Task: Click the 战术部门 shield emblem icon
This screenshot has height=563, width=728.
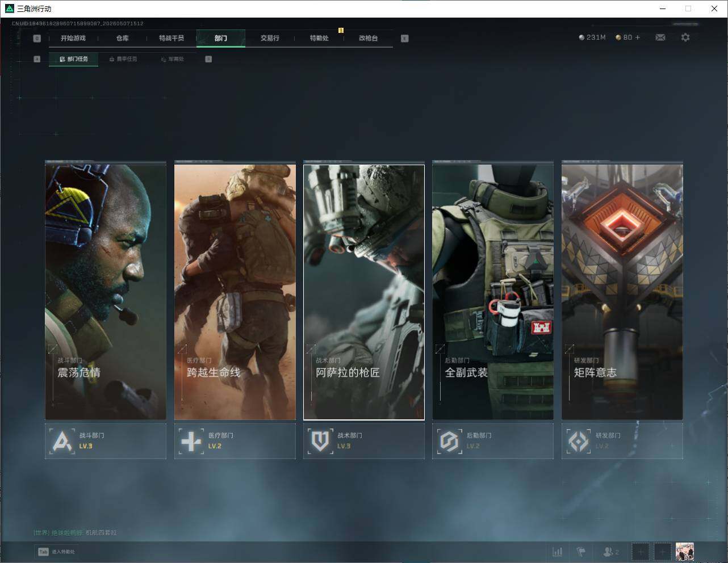Action: tap(320, 441)
